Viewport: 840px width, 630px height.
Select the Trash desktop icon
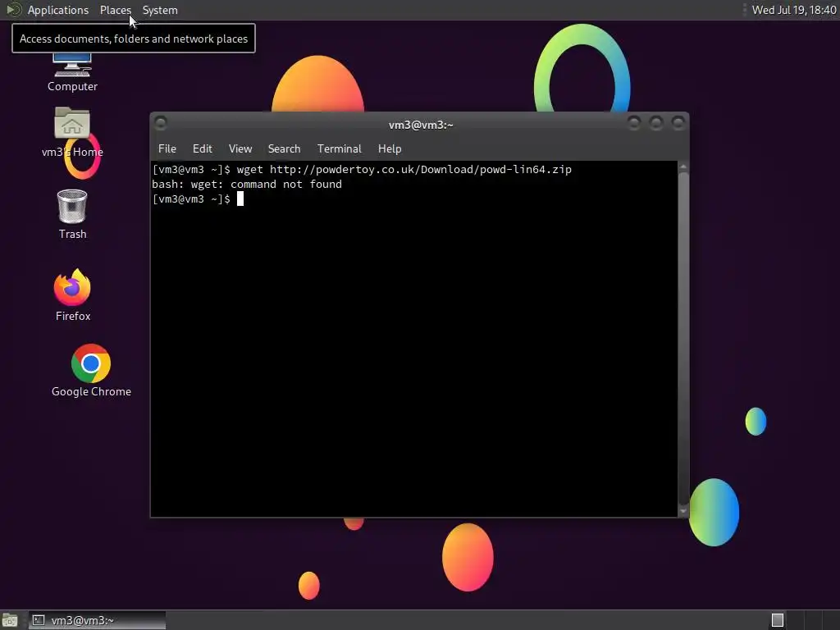(72, 214)
